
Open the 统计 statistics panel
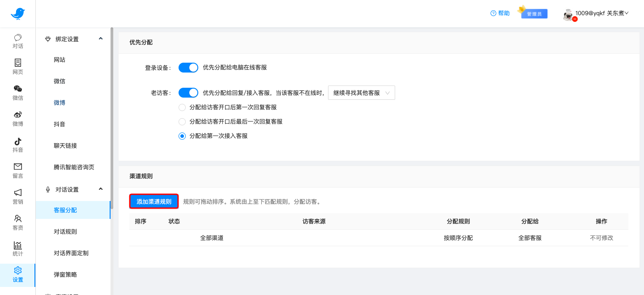(x=17, y=248)
